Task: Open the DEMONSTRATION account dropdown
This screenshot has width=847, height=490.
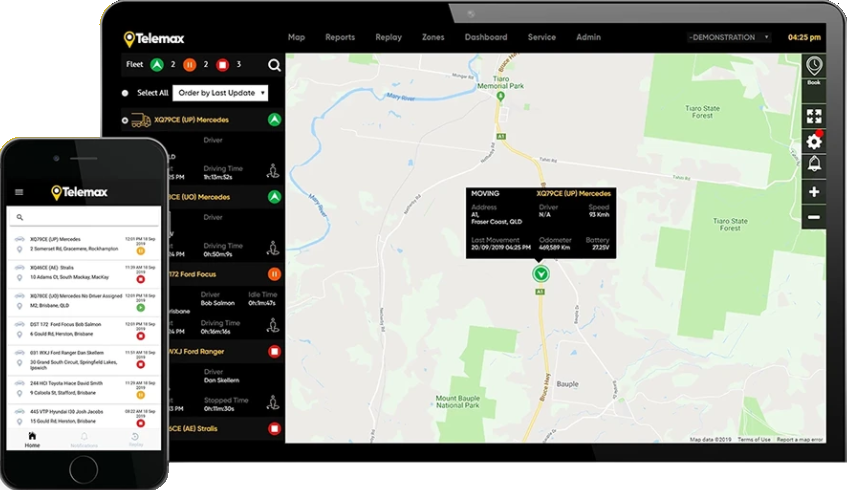Action: point(729,37)
